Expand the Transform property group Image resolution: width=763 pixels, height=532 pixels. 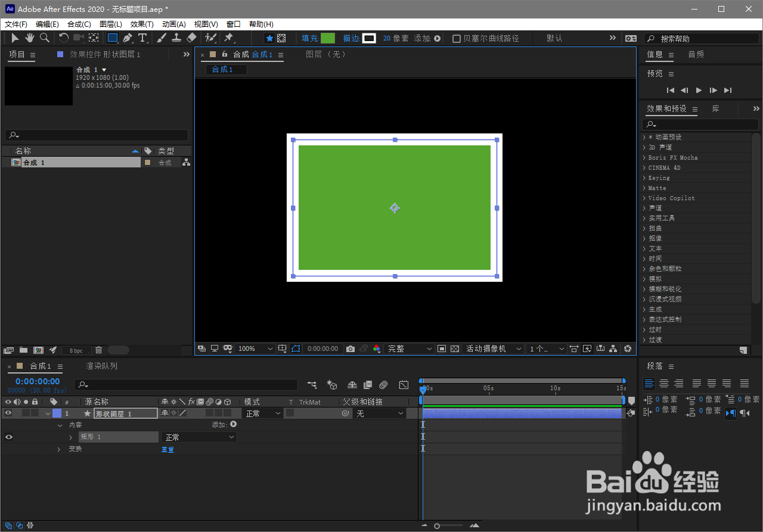58,449
